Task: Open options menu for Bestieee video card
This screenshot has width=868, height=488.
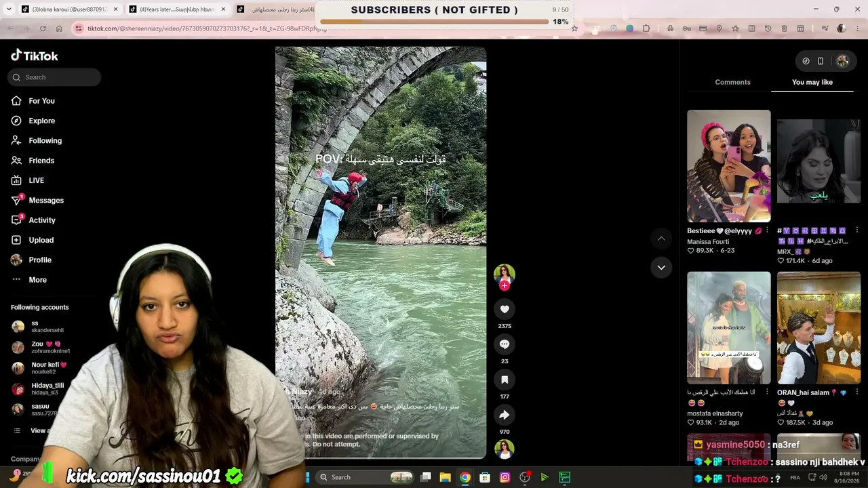Action: coord(767,230)
